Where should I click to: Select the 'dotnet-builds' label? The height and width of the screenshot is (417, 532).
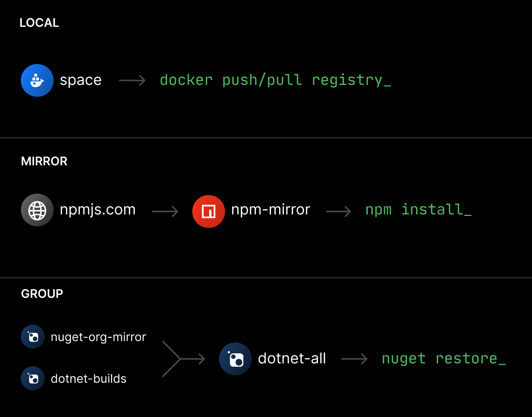coord(89,379)
